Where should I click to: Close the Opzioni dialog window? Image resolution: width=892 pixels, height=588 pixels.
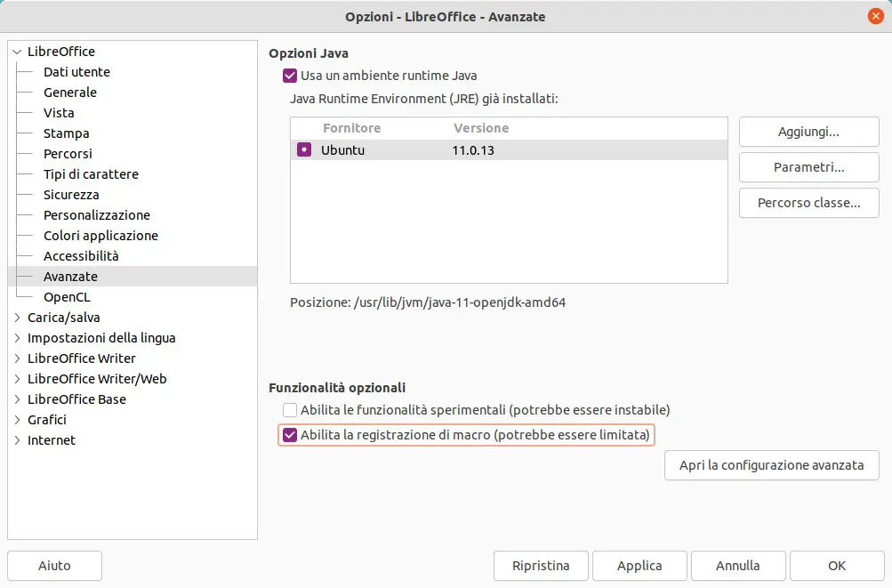[875, 16]
